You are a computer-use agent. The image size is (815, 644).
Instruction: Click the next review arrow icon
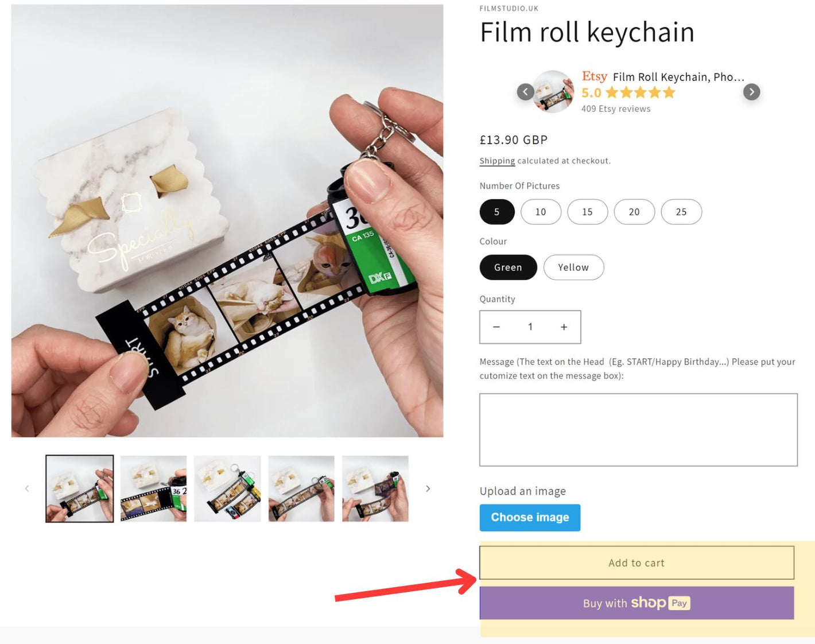coord(751,92)
